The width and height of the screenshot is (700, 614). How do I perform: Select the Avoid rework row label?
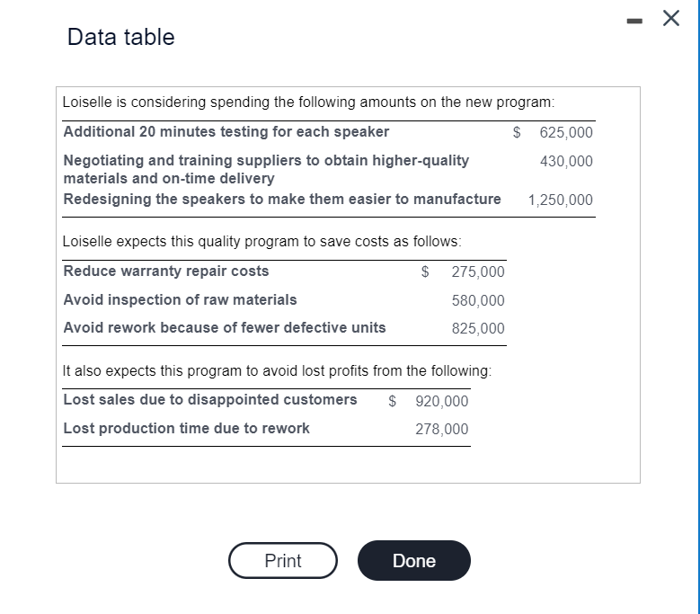tap(225, 327)
